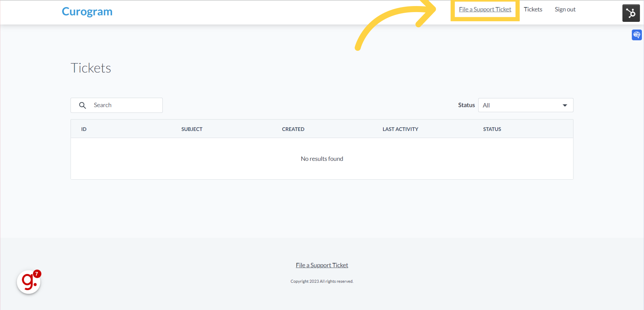Image resolution: width=644 pixels, height=310 pixels.
Task: Sort tickets by the STATUS column header
Action: pos(492,129)
